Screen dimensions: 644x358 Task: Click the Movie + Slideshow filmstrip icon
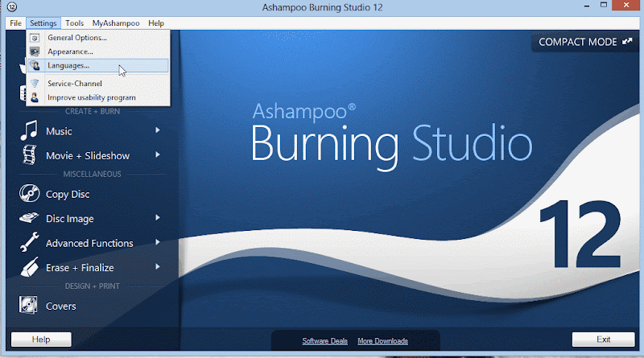tap(30, 155)
